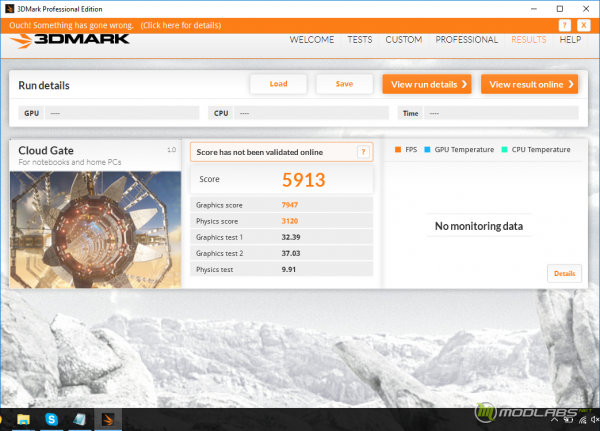Click the FPS orange legend swatch
Screen dimensions: 600x431
398,149
